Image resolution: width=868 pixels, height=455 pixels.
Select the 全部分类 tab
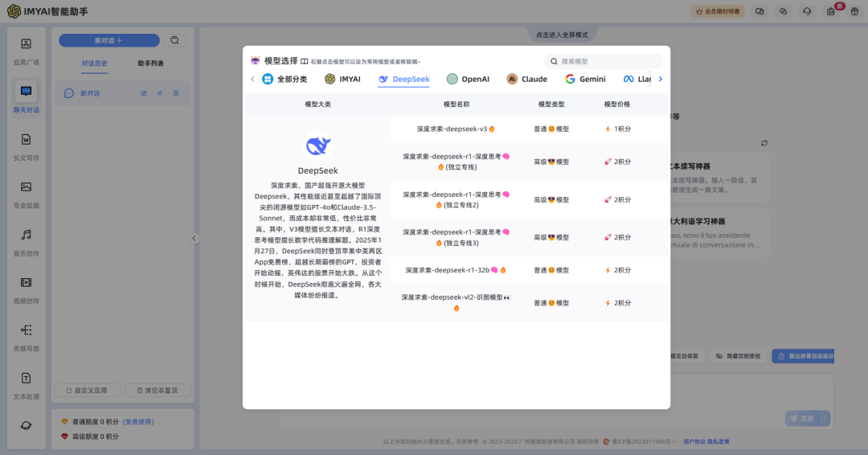[x=285, y=79]
